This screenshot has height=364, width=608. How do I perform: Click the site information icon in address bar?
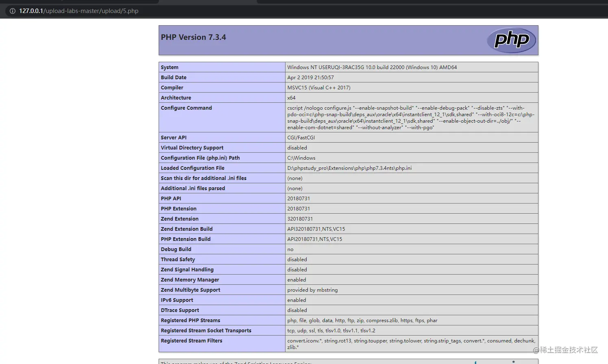pyautogui.click(x=12, y=11)
